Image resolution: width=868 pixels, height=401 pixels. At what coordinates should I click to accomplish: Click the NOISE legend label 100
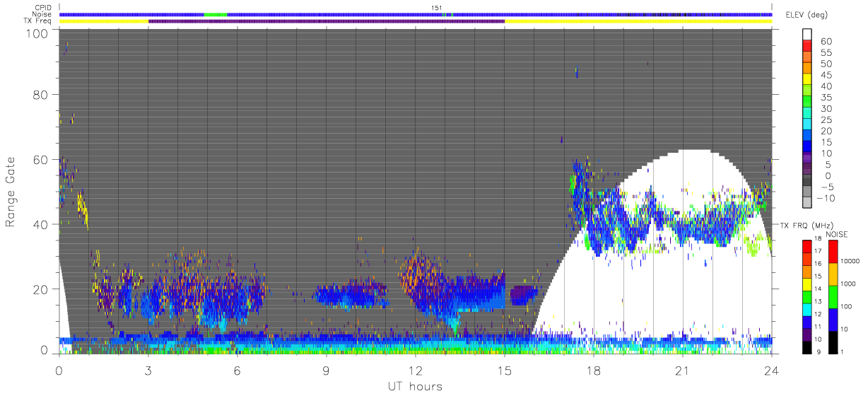[x=847, y=306]
